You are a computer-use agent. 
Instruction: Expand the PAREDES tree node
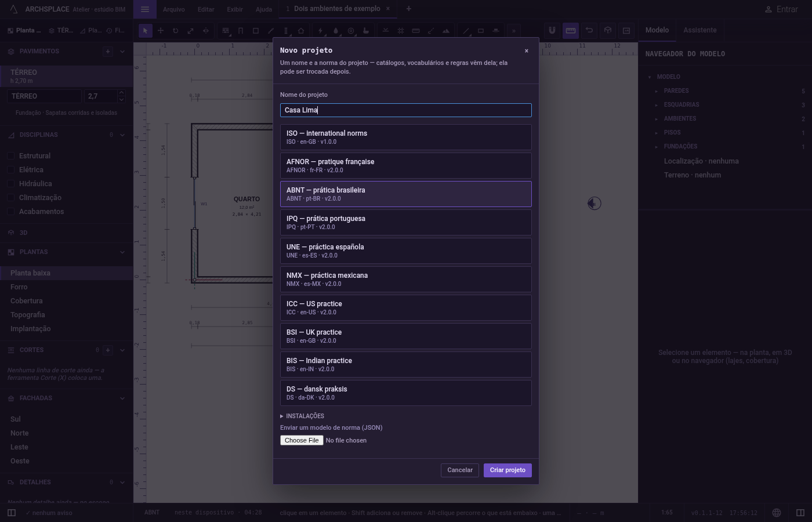click(x=657, y=91)
